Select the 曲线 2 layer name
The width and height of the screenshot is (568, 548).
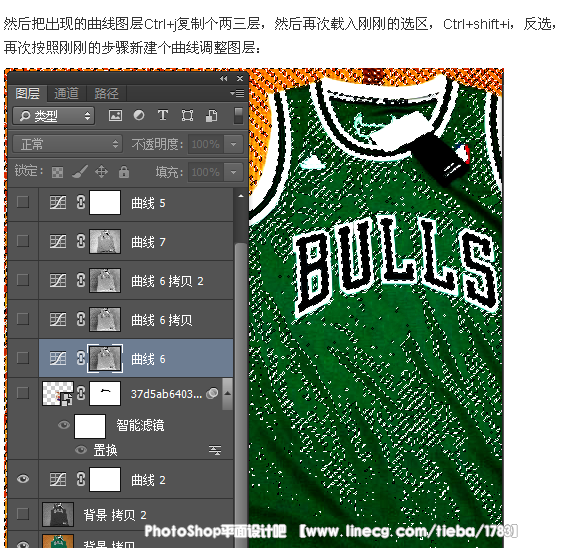(x=148, y=480)
